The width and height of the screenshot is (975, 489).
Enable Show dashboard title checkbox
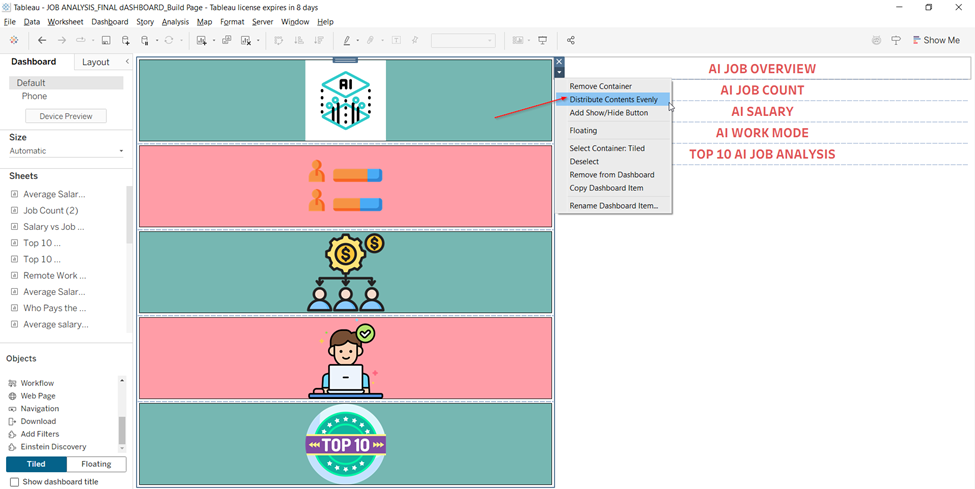click(15, 482)
